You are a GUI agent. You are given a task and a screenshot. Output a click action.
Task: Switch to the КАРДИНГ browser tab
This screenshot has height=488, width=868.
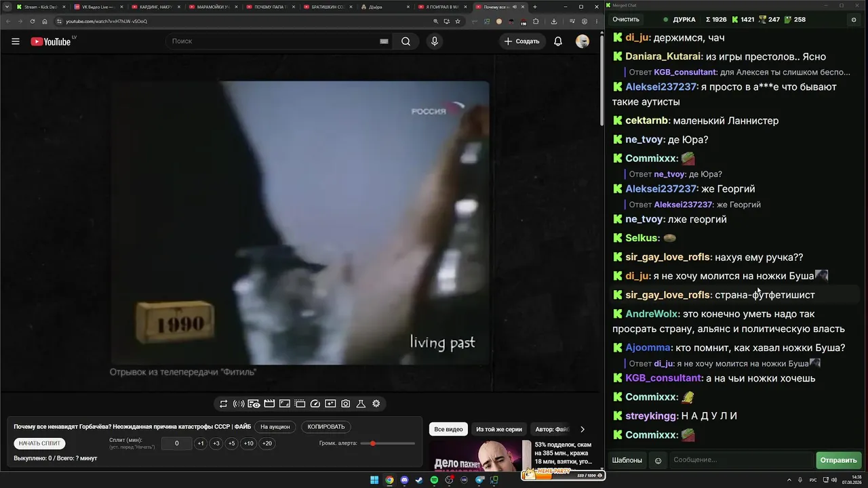point(155,7)
